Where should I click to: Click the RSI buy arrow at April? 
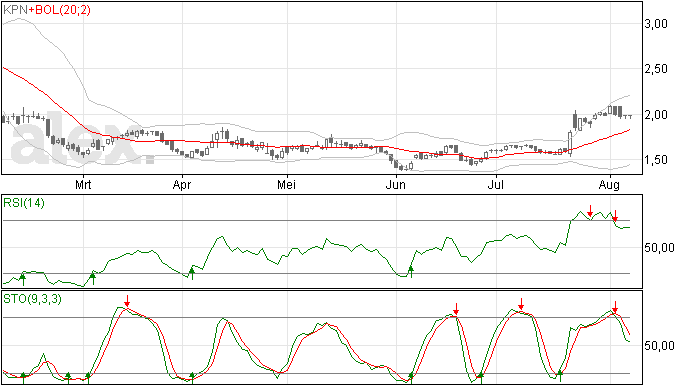tap(192, 273)
